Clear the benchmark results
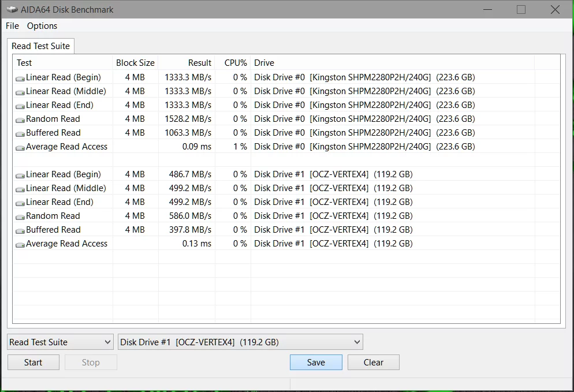Viewport: 574px width, 392px height. 374,363
